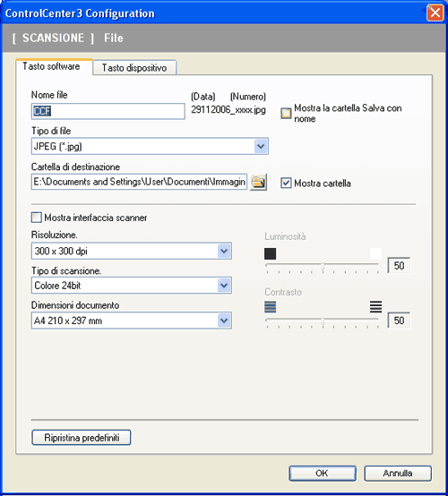Viewport: 448px width, 496px height.
Task: Enable Mostra la cartella Salva con nome
Action: click(286, 113)
